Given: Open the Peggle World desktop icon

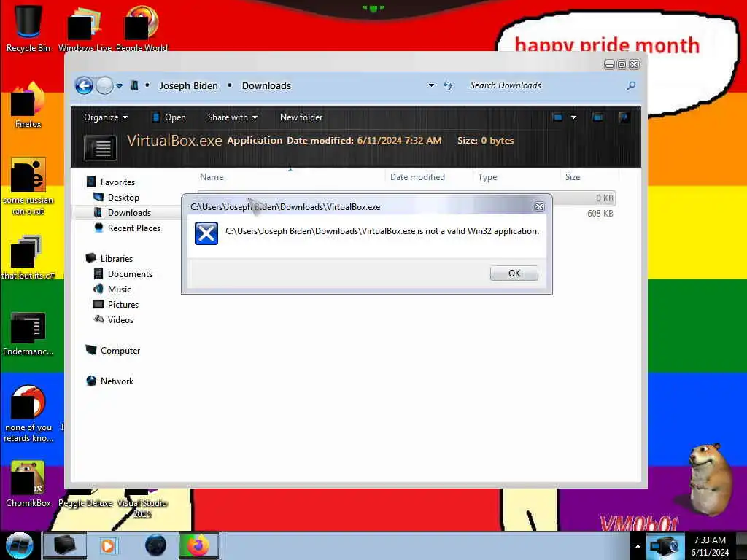Looking at the screenshot, I should coord(142,28).
